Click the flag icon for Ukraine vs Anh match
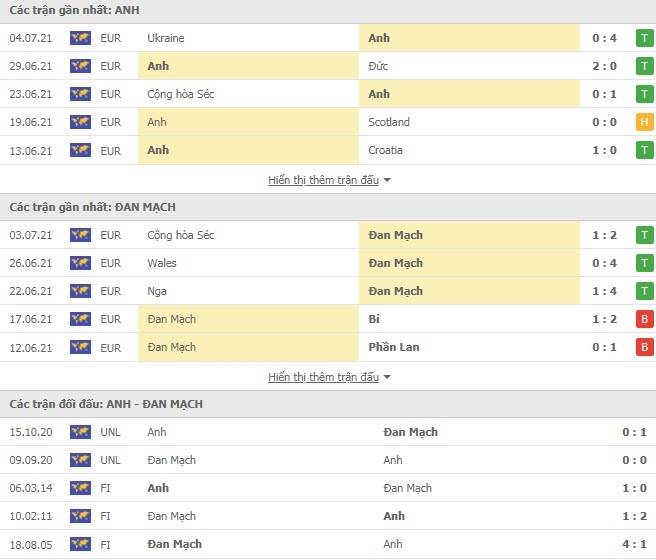The width and height of the screenshot is (656, 560). pos(80,38)
